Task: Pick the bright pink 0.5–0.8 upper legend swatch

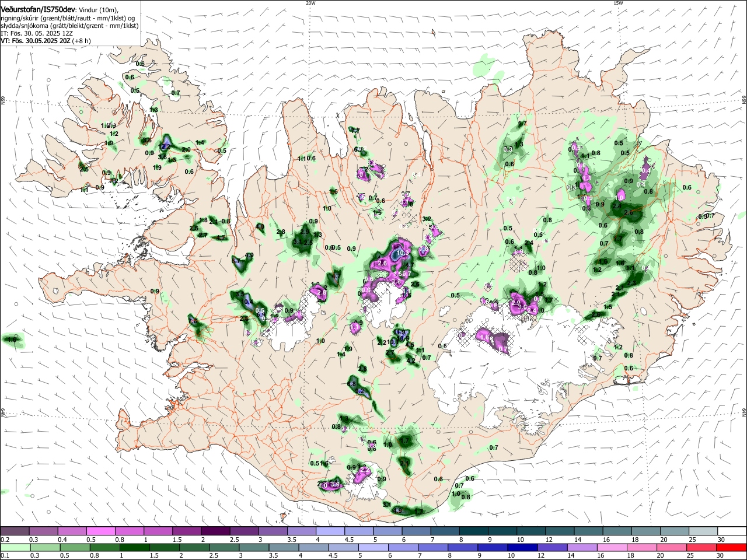Action: pyautogui.click(x=100, y=531)
